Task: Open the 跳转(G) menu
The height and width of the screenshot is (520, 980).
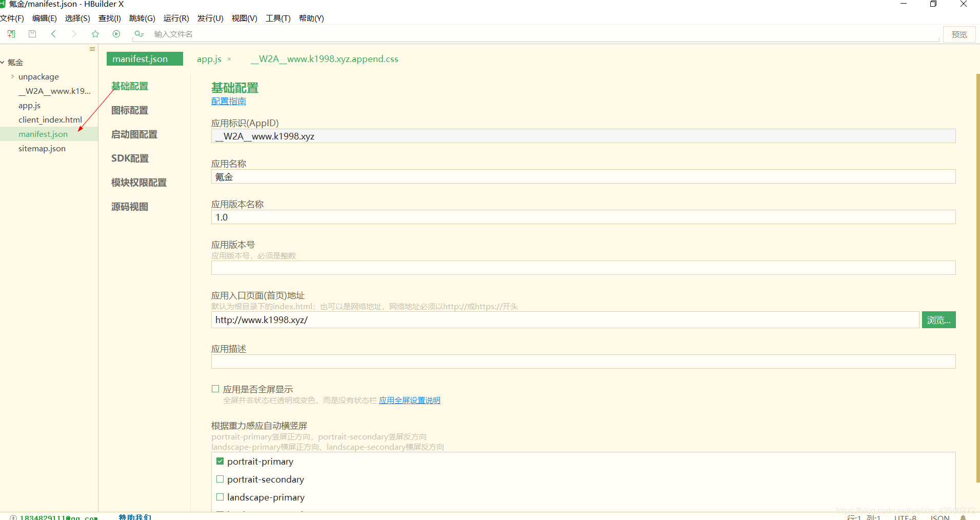Action: [x=142, y=18]
